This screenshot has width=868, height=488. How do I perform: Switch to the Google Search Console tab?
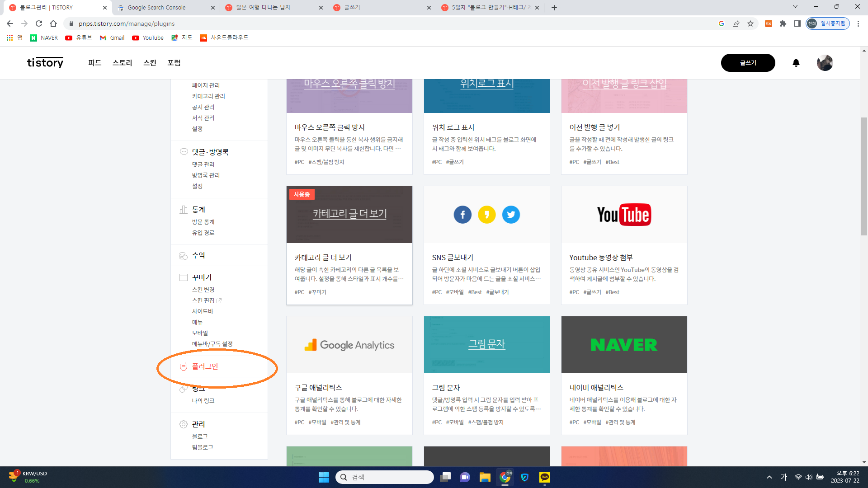(x=165, y=8)
